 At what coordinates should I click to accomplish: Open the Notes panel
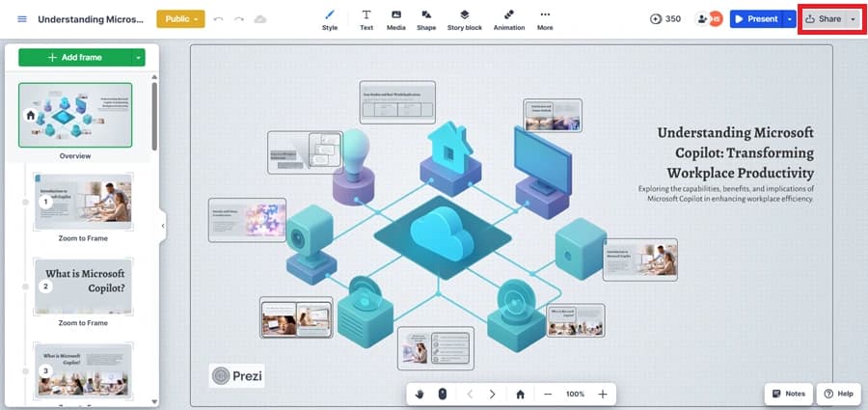pyautogui.click(x=789, y=394)
